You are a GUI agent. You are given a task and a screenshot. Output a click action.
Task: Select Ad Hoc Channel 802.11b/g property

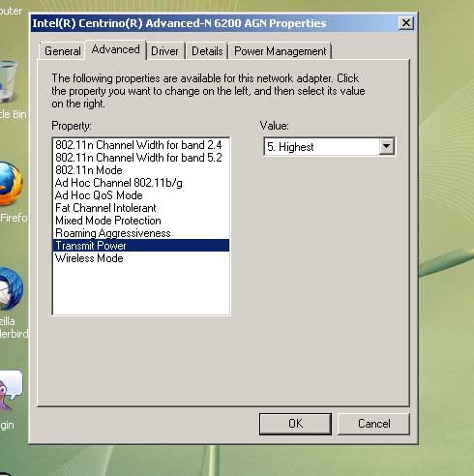[141, 183]
